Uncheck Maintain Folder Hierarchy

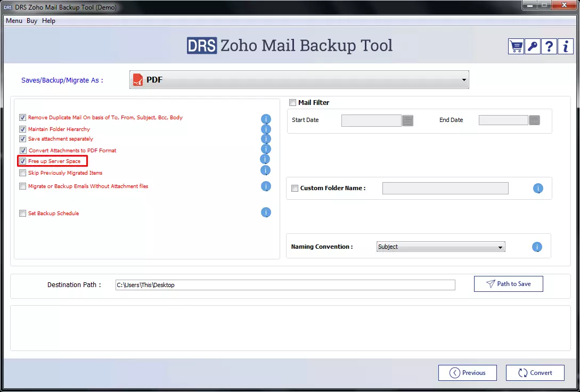point(22,129)
